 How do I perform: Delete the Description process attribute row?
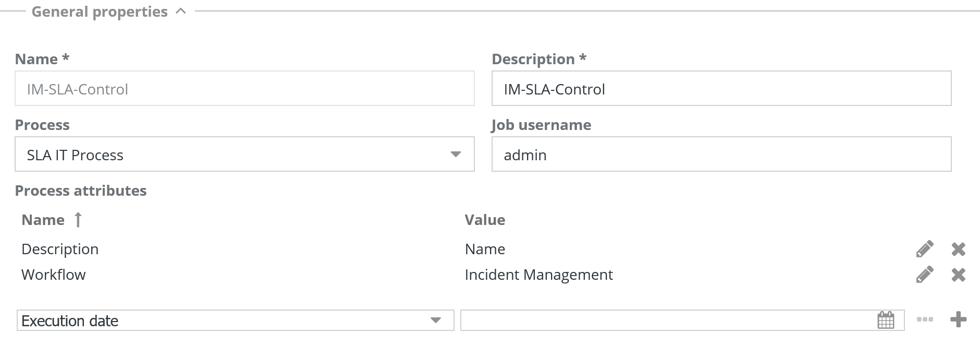click(x=958, y=249)
